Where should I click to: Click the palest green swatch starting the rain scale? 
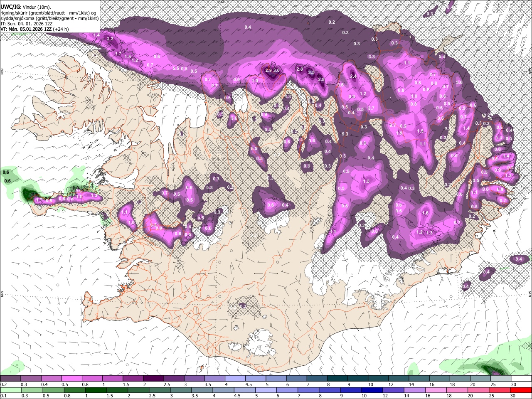tap(10, 390)
